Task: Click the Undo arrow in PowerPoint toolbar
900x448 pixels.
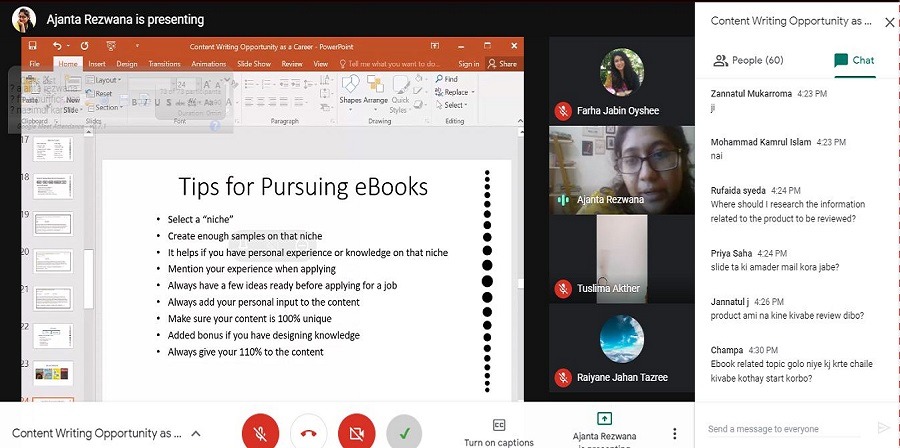Action: pos(57,46)
